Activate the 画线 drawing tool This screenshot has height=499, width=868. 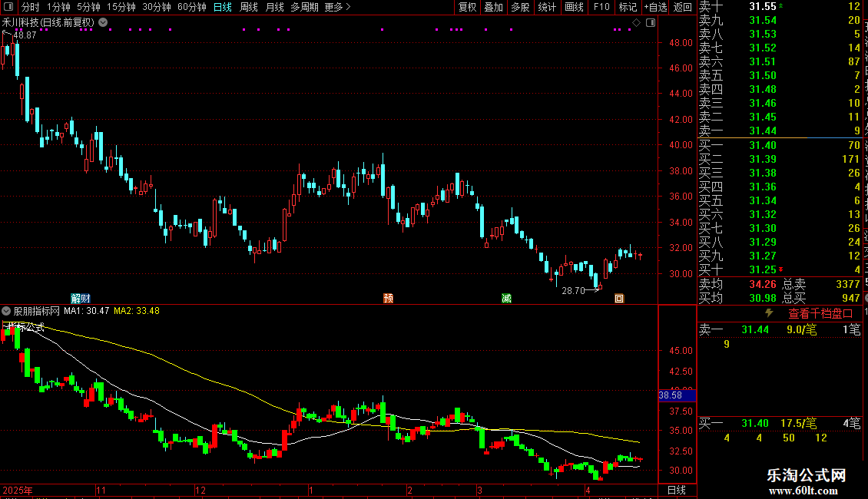pyautogui.click(x=574, y=7)
